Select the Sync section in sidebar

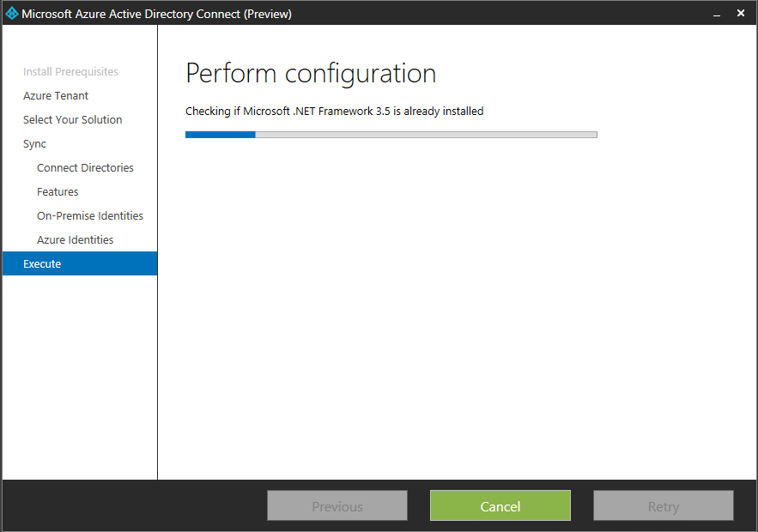(35, 144)
